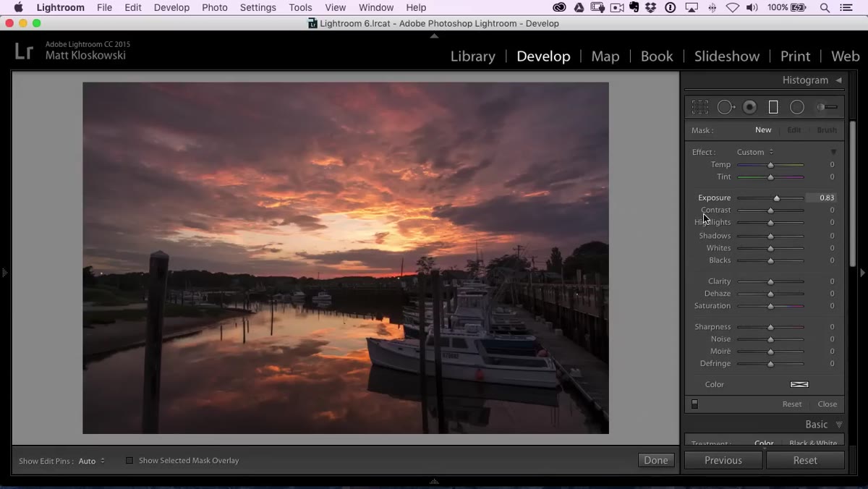Click the Saturation slider handle

tap(770, 306)
